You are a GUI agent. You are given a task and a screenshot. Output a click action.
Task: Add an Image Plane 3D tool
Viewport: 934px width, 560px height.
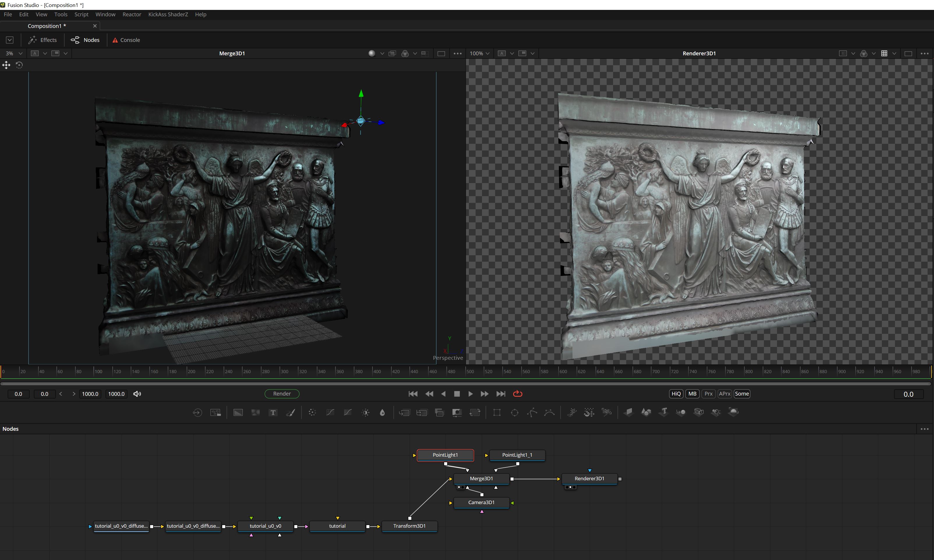(628, 412)
